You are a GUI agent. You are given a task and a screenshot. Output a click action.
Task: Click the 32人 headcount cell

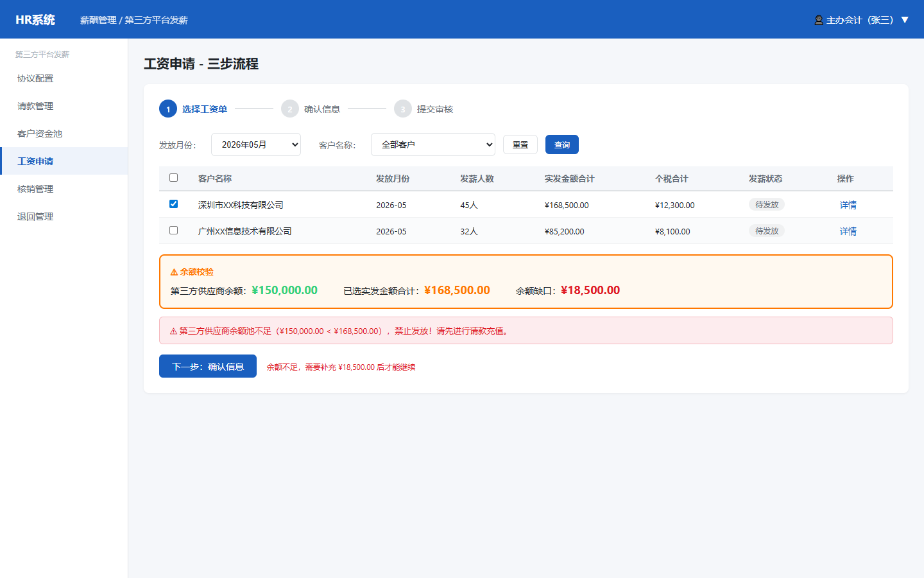pos(469,231)
